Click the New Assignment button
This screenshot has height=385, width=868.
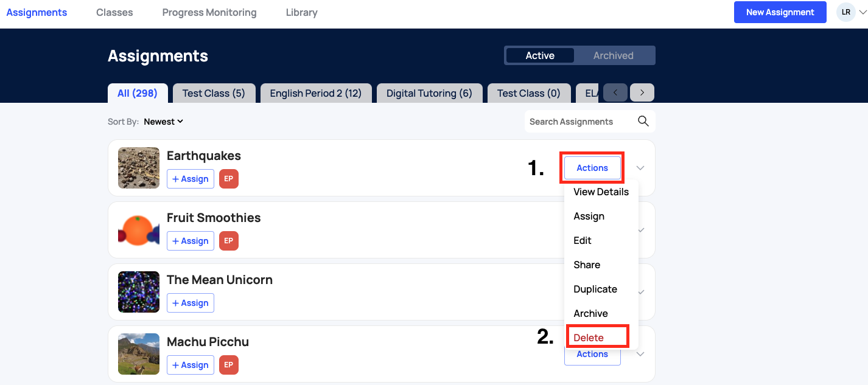coord(780,12)
